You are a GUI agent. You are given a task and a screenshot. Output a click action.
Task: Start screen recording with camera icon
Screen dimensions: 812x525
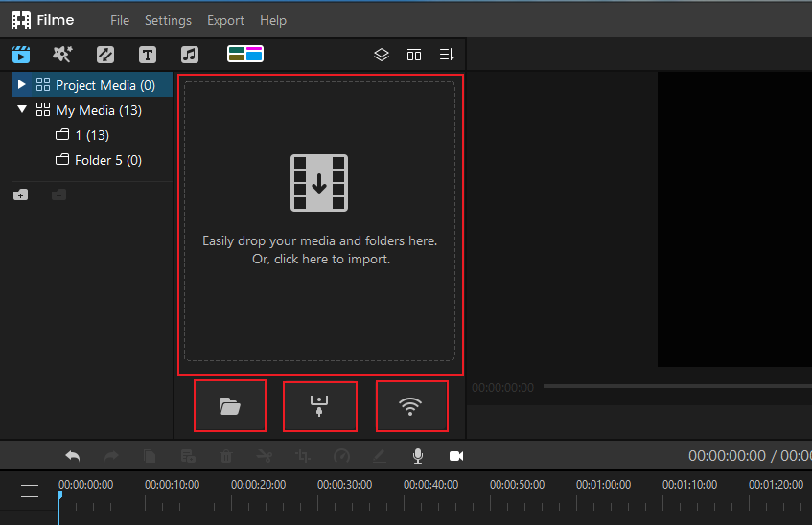[x=456, y=456]
